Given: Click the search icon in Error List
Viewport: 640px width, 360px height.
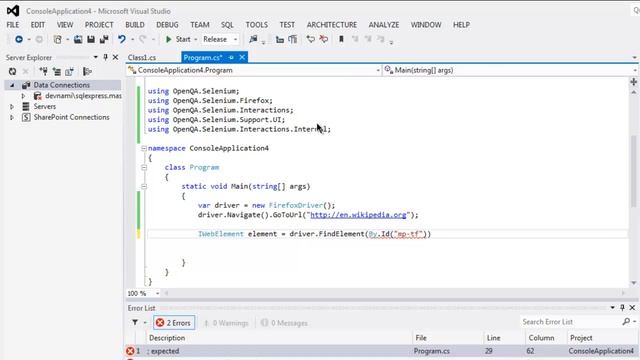Looking at the screenshot, I should [x=626, y=322].
